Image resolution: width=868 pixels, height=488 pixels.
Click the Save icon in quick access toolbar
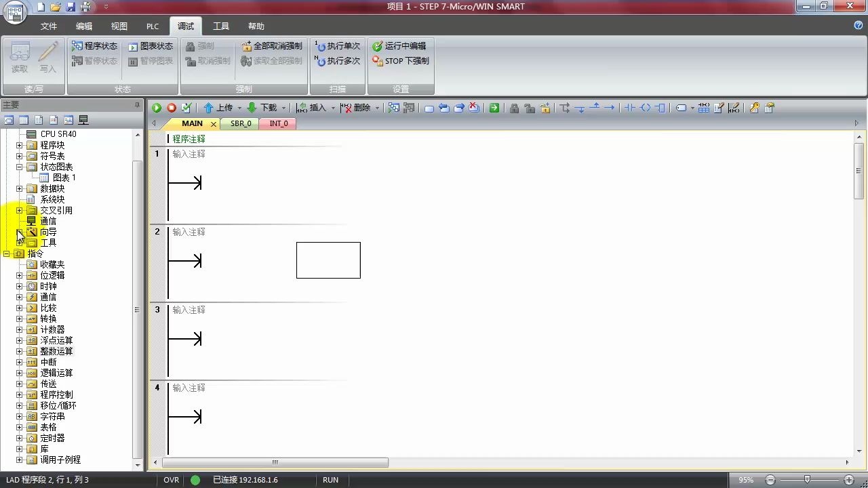(71, 7)
